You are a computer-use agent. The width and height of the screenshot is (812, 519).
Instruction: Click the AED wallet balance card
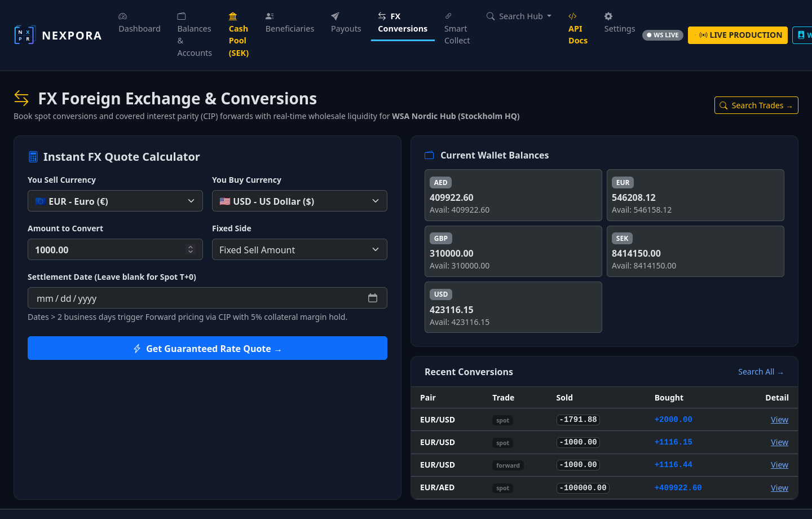coord(513,195)
